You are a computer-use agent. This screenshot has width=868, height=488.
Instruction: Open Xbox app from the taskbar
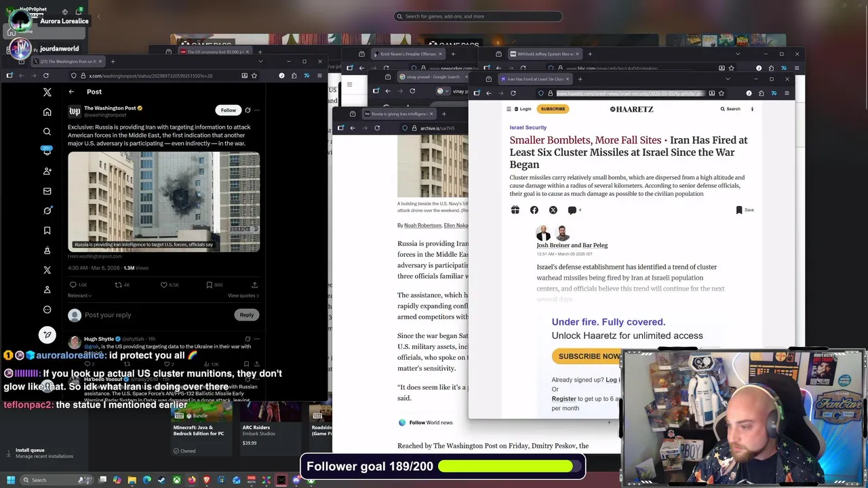pos(176,480)
